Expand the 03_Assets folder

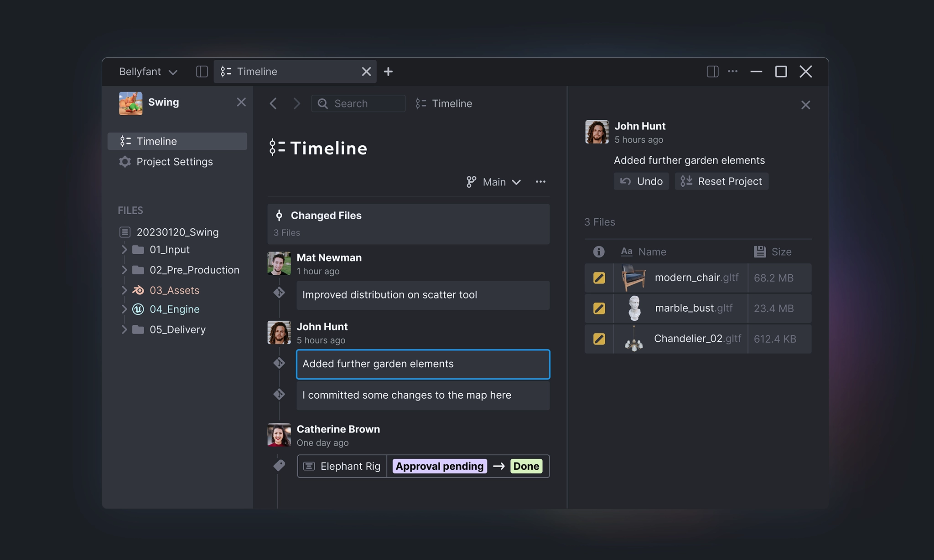pyautogui.click(x=124, y=290)
